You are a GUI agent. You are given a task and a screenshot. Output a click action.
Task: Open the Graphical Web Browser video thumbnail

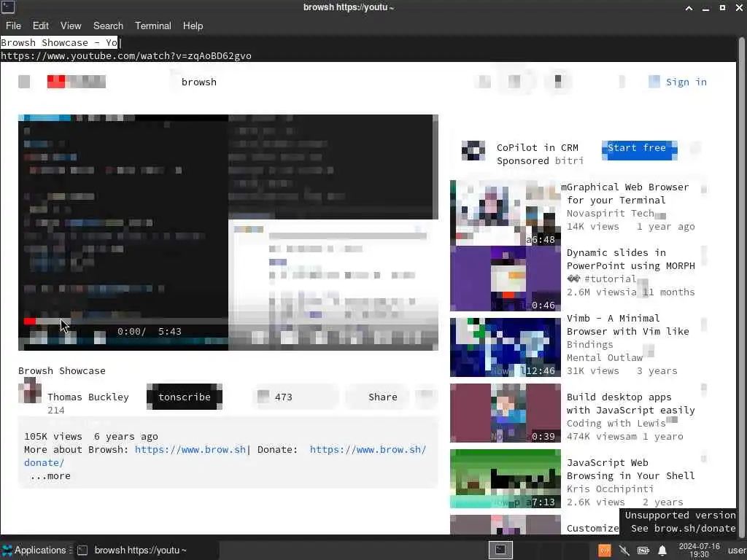(x=505, y=213)
